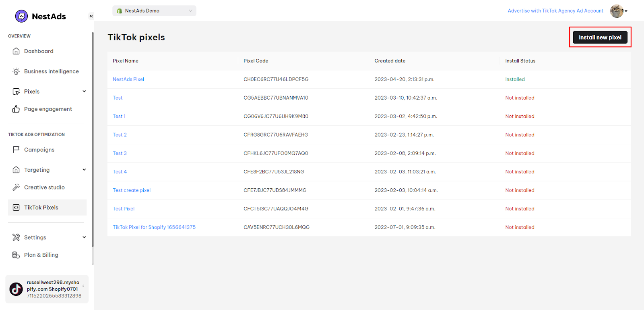Click the Install Status column header
The height and width of the screenshot is (310, 644).
pos(520,61)
